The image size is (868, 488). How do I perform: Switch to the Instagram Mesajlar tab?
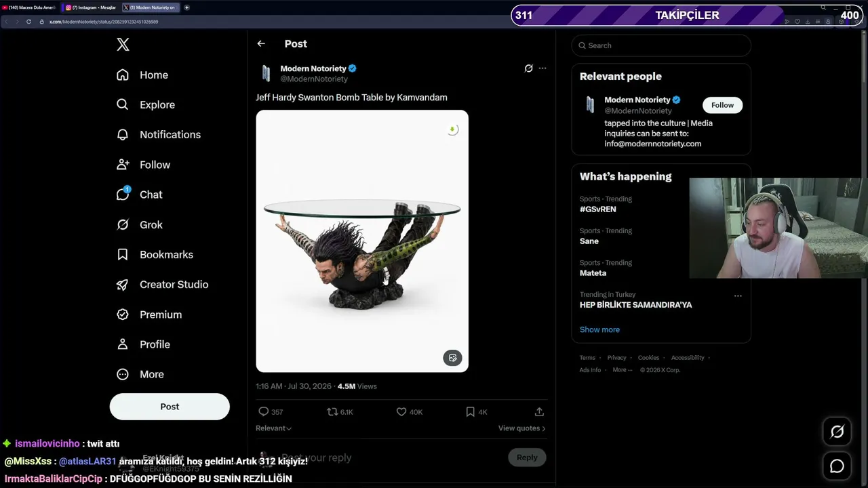(90, 7)
